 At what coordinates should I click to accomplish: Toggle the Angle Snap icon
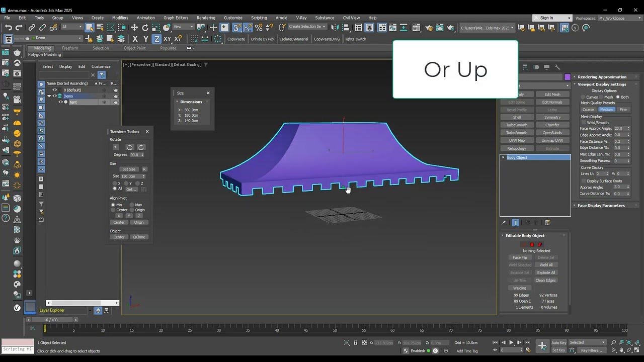(x=248, y=28)
